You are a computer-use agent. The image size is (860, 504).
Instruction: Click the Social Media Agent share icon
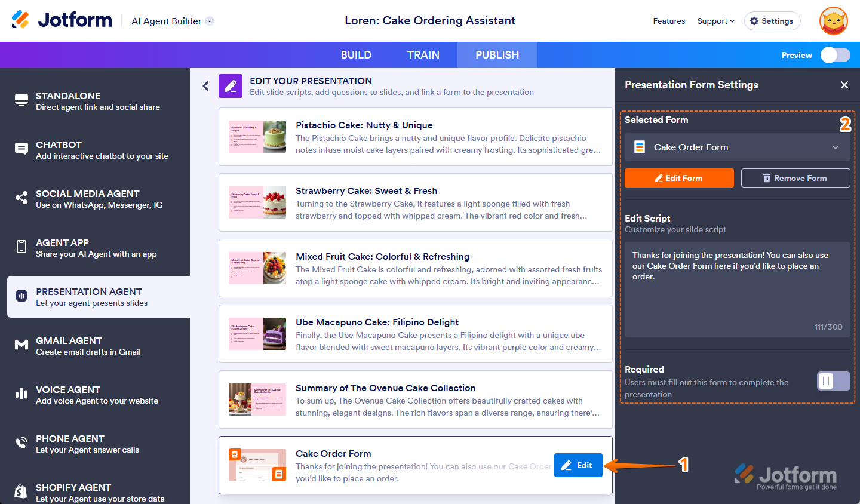tap(21, 198)
